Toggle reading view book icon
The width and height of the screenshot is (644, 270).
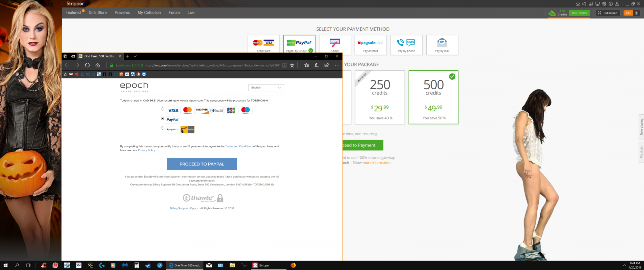285,65
